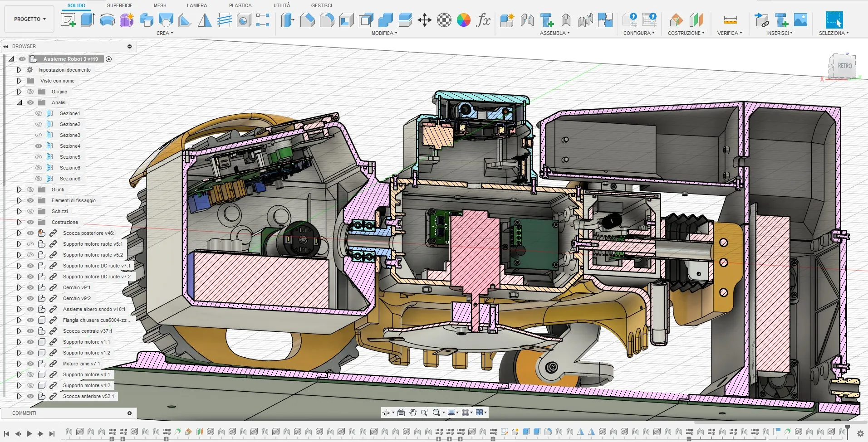This screenshot has width=868, height=442.
Task: Show the Origine folder
Action: click(30, 92)
